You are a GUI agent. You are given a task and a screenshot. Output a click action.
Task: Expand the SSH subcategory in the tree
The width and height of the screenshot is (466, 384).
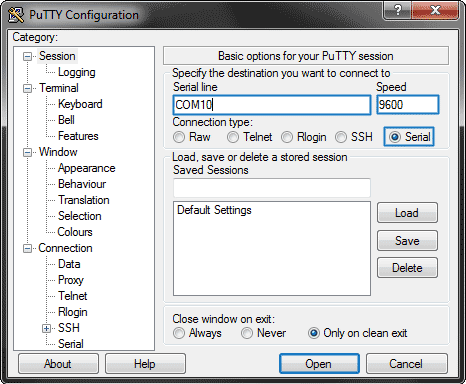(x=46, y=328)
